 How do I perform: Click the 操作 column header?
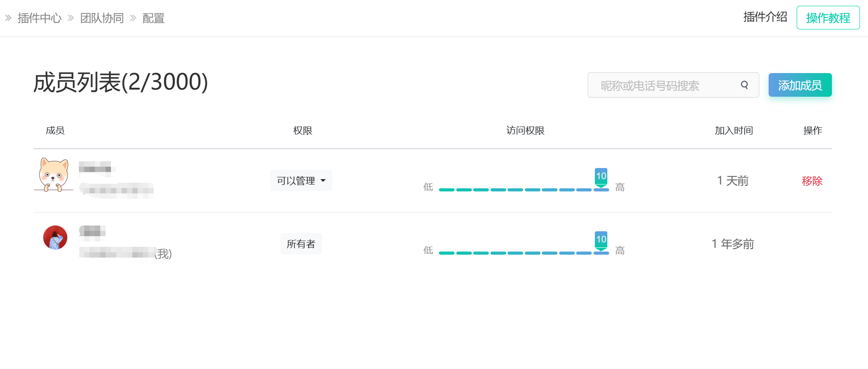(x=813, y=131)
